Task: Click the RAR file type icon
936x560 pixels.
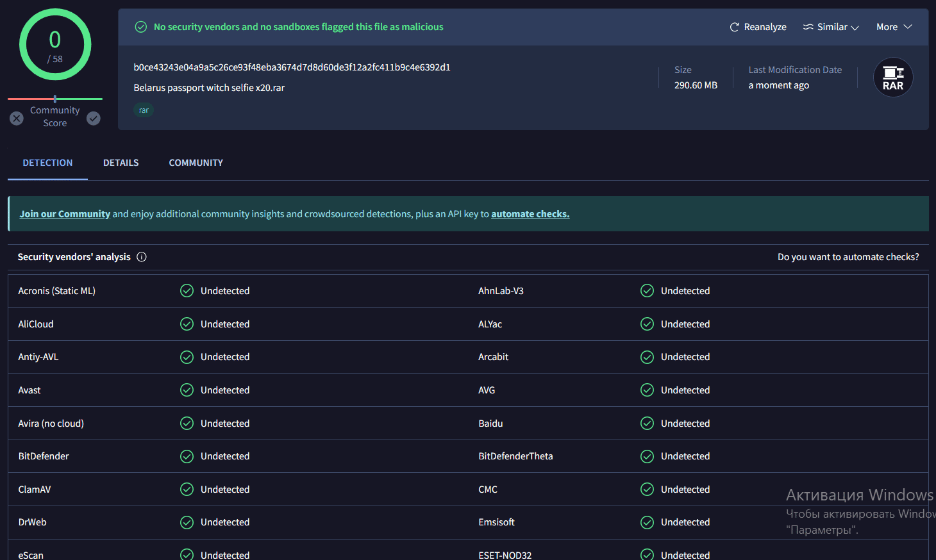Action: (893, 78)
